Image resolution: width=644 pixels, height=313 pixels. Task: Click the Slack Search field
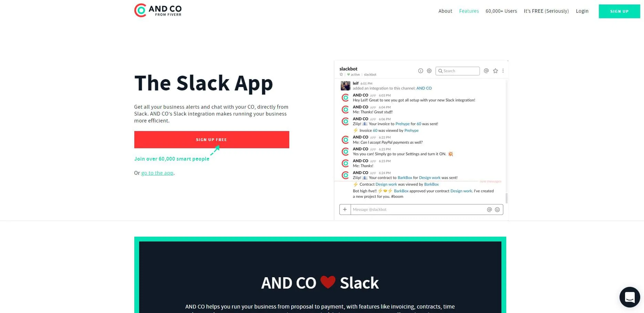[457, 71]
